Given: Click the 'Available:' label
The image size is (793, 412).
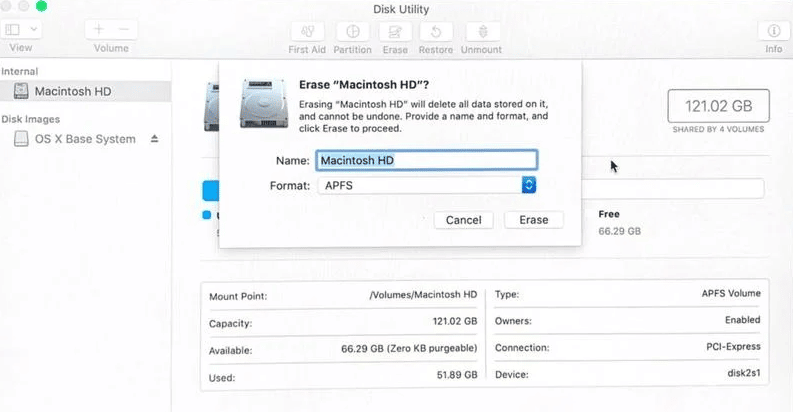Looking at the screenshot, I should tap(231, 351).
